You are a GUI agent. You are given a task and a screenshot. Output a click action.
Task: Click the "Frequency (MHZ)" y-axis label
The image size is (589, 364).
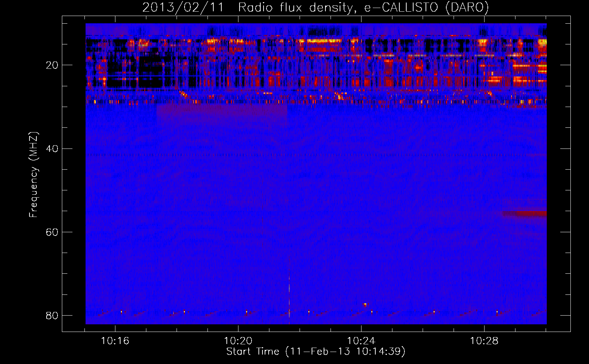click(33, 175)
